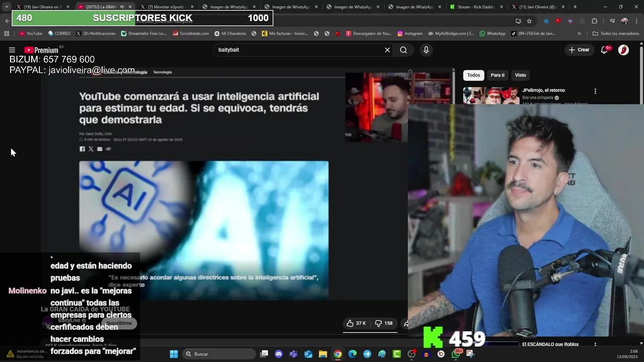The height and width of the screenshot is (362, 644).
Task: Open JPelirrojo video thumbnail
Action: tap(491, 96)
